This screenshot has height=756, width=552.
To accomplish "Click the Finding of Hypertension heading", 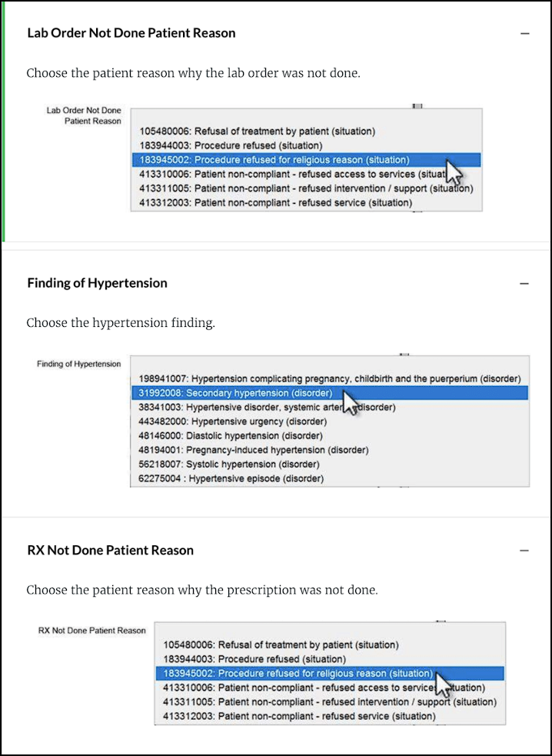I will coord(97,283).
